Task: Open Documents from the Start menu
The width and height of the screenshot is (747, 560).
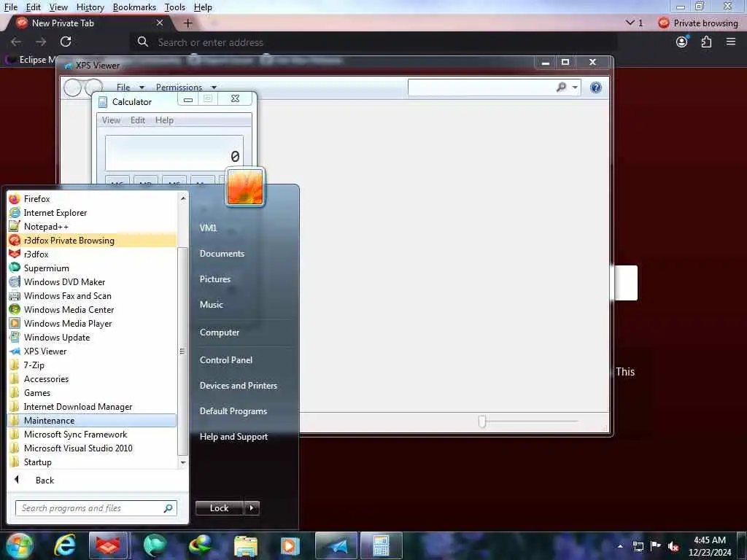Action: tap(222, 254)
